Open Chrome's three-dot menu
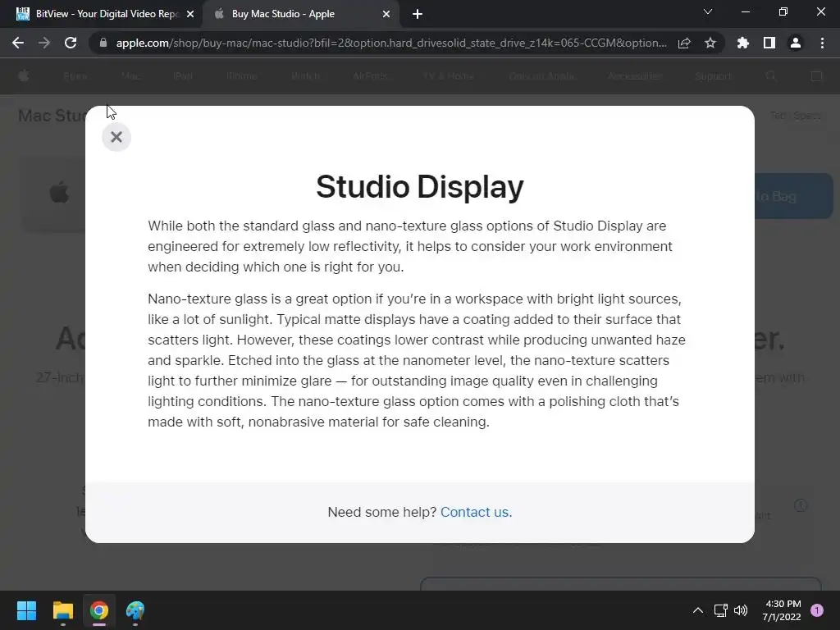The image size is (840, 630). [822, 43]
